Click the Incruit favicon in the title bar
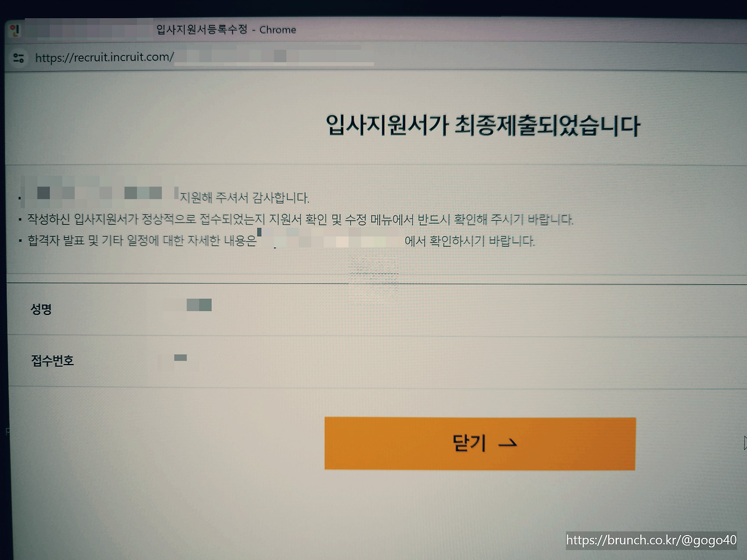 pos(15,30)
